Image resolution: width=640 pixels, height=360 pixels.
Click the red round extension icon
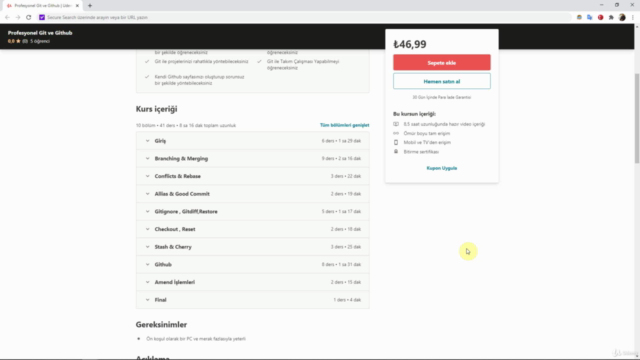(600, 18)
